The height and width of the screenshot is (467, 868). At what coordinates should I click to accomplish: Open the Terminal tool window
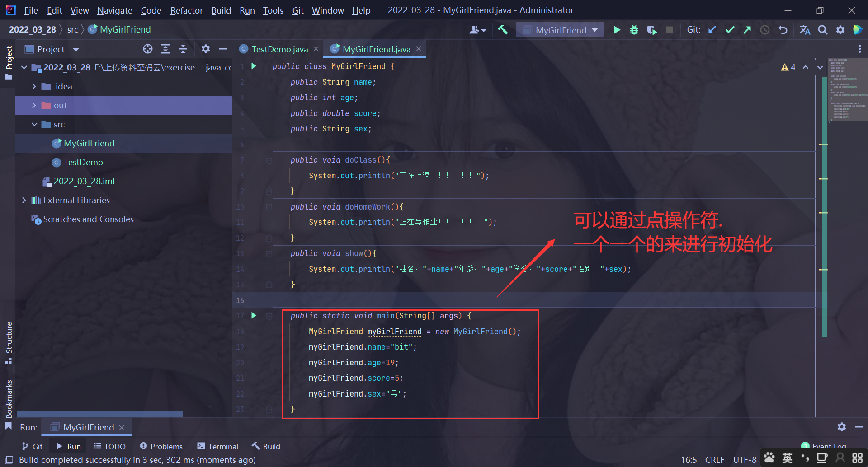coord(218,446)
